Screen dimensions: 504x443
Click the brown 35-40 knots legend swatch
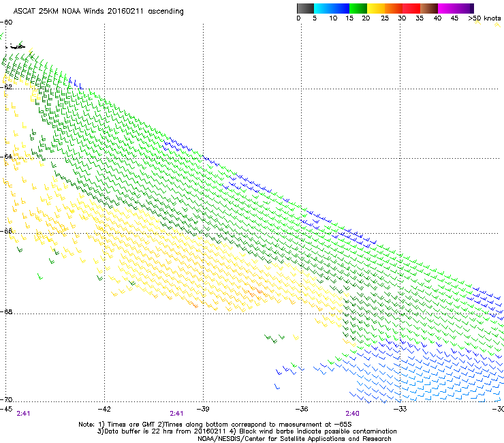[429, 8]
